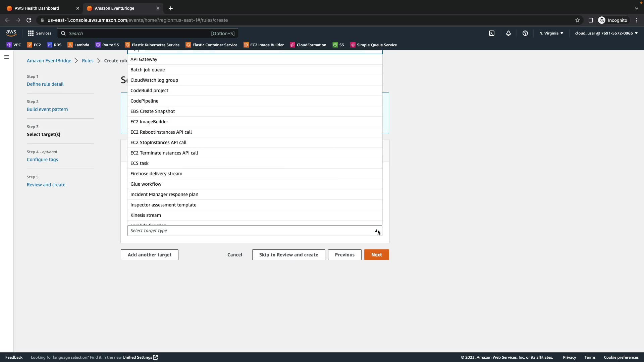Select Kinesis stream target option
Viewport: 644px width, 362px height.
146,215
